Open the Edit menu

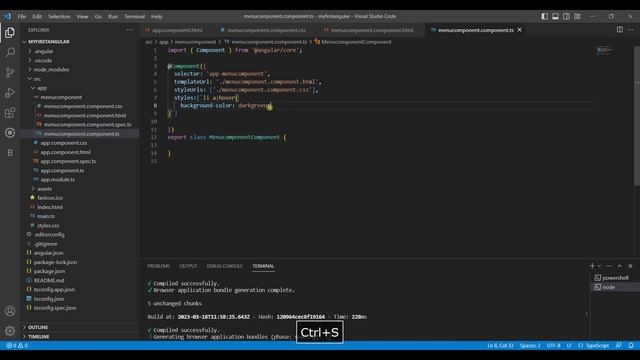[x=37, y=17]
